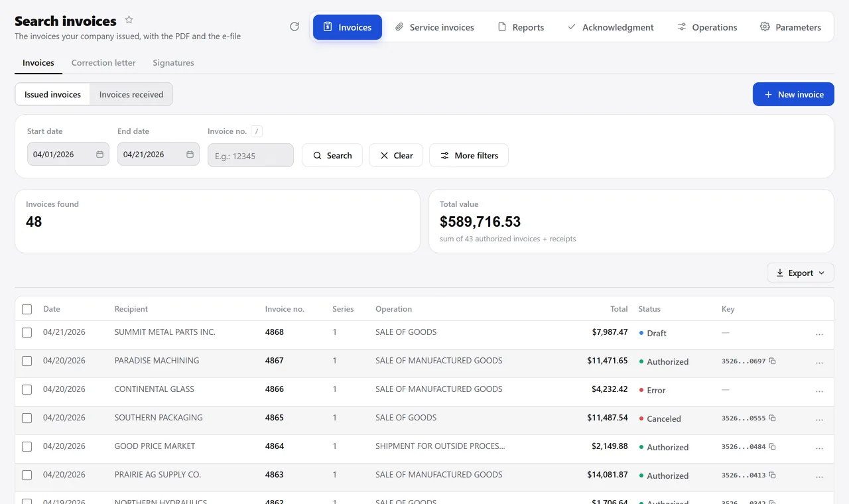The width and height of the screenshot is (849, 504).
Task: Clear the search filters
Action: pyautogui.click(x=396, y=155)
